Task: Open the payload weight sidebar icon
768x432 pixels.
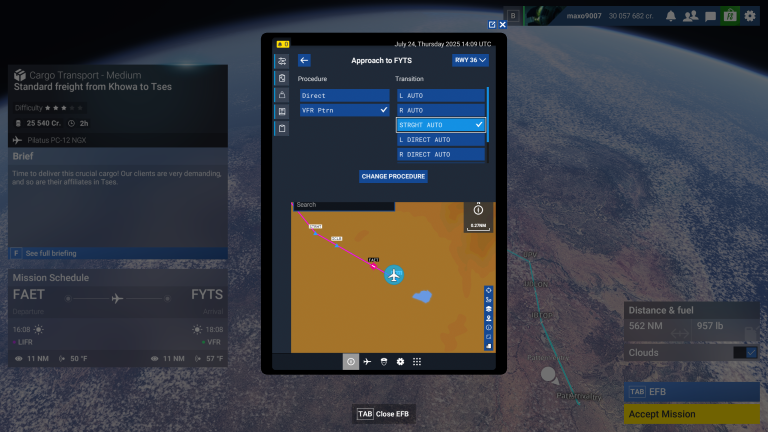Action: click(282, 95)
